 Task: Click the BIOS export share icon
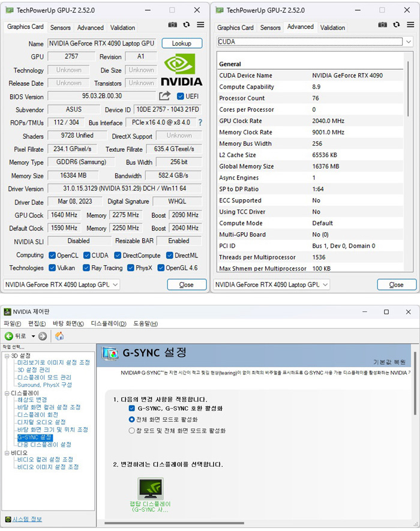click(164, 96)
